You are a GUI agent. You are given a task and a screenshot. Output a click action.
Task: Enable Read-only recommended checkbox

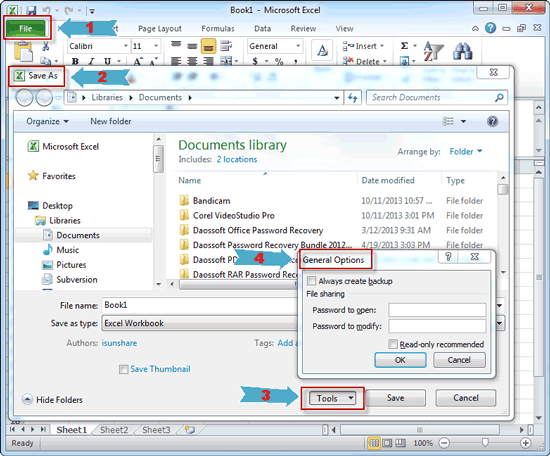coord(393,344)
